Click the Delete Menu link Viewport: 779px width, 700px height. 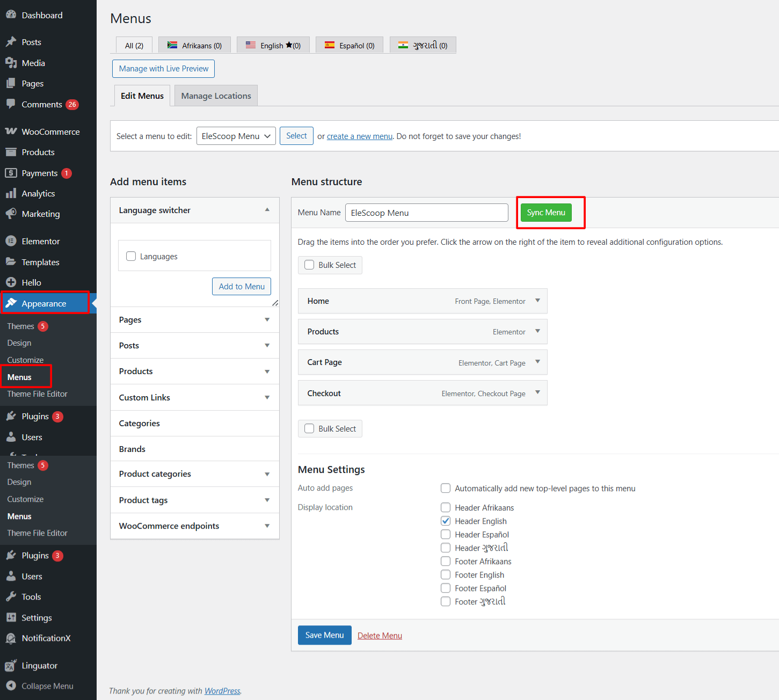click(x=380, y=636)
